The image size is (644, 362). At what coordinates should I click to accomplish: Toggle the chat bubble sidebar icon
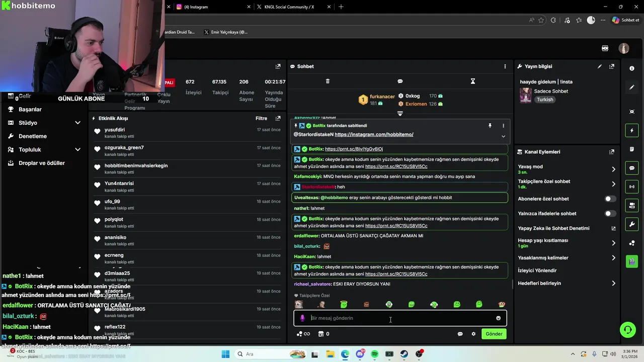click(632, 168)
